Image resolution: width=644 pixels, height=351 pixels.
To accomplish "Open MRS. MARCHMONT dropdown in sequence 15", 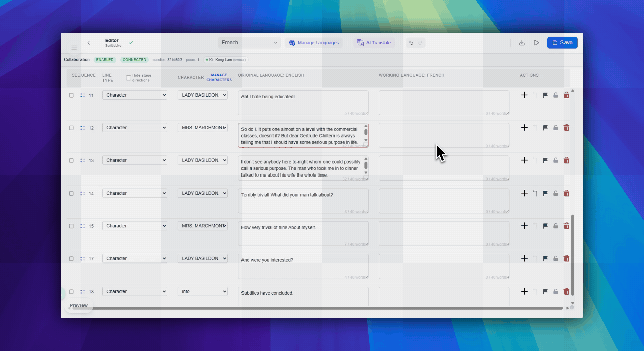I will 203,226.
